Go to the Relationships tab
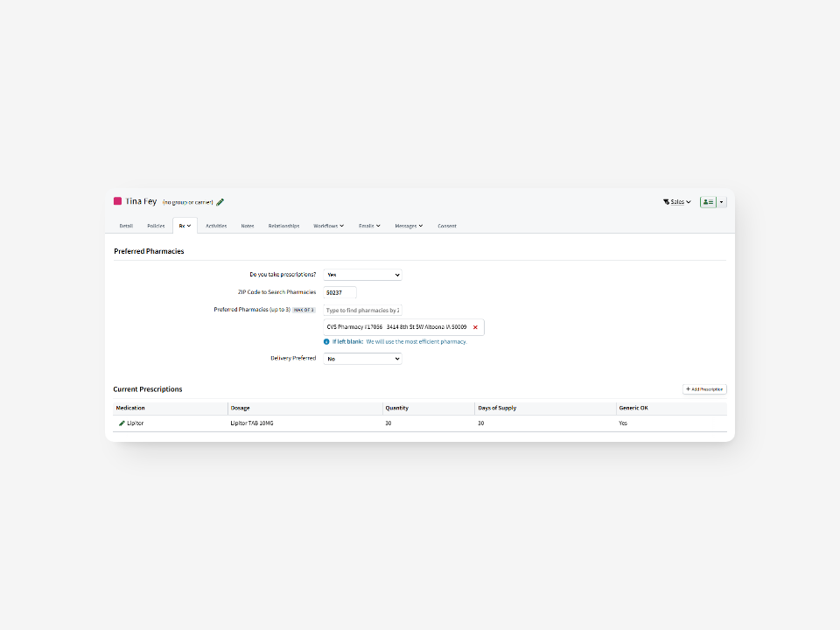This screenshot has width=840, height=630. tap(284, 226)
